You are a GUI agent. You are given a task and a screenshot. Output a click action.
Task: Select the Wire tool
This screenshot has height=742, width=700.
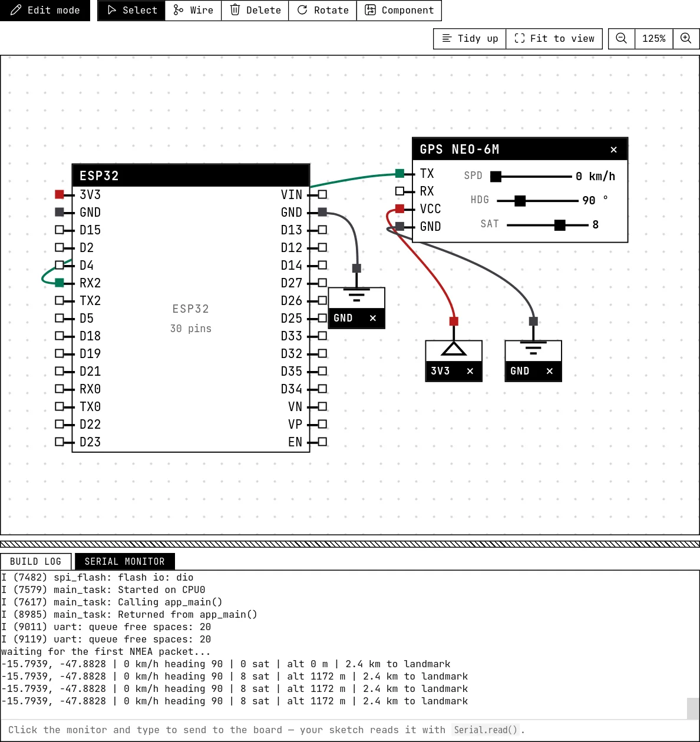(x=193, y=10)
